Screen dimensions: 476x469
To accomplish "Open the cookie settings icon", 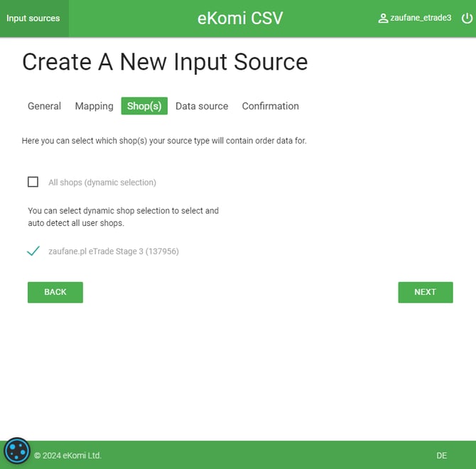I will (16, 451).
